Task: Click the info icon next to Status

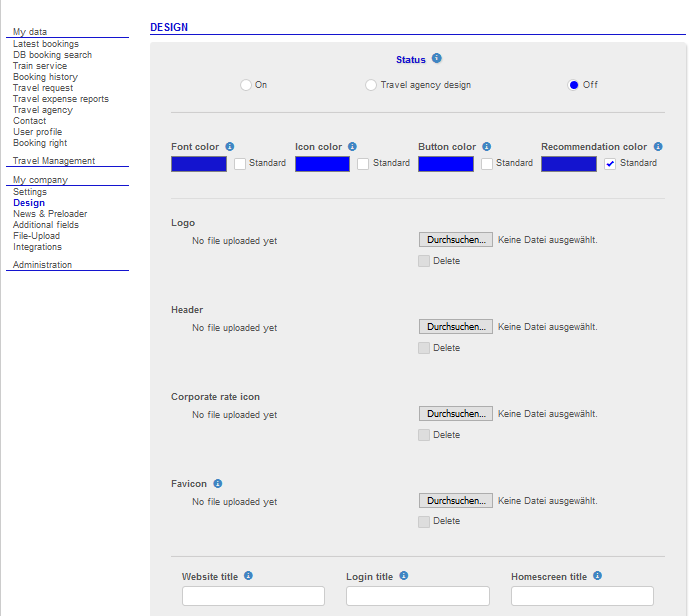Action: [436, 58]
